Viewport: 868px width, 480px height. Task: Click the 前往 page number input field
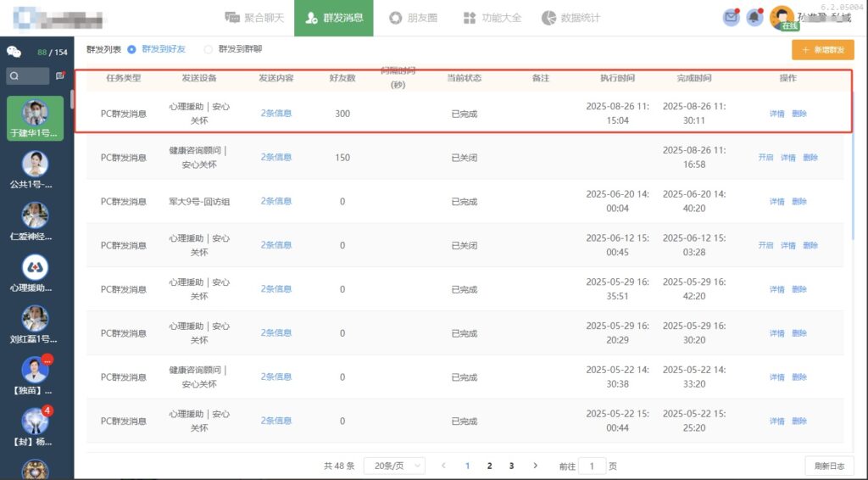pos(593,466)
